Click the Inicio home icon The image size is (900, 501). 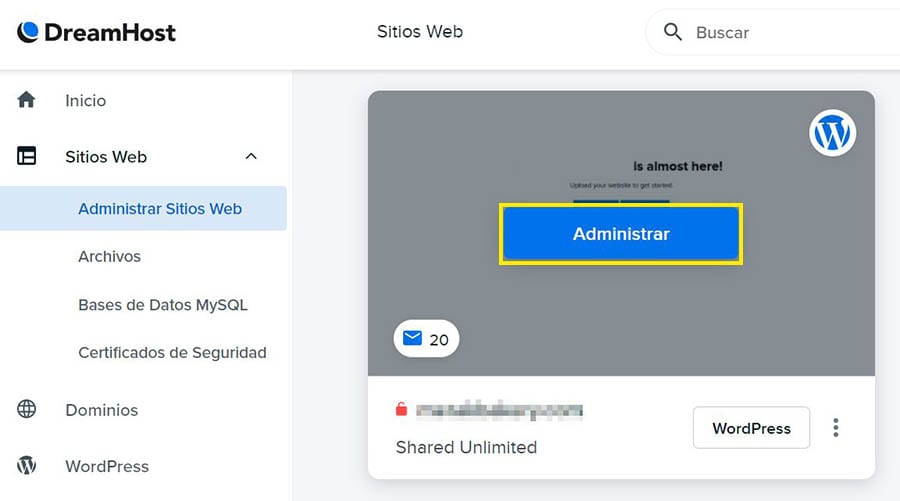pyautogui.click(x=27, y=100)
